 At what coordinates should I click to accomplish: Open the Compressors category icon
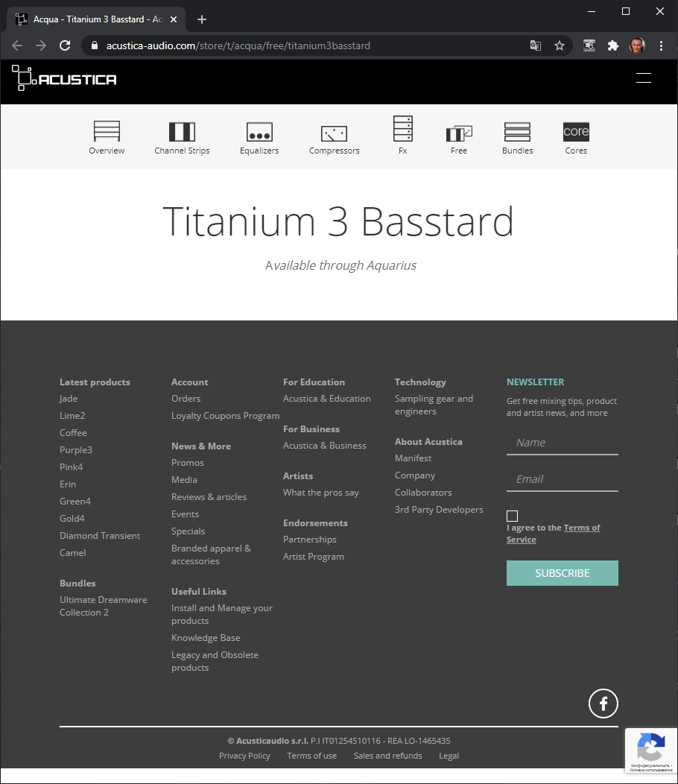334,133
